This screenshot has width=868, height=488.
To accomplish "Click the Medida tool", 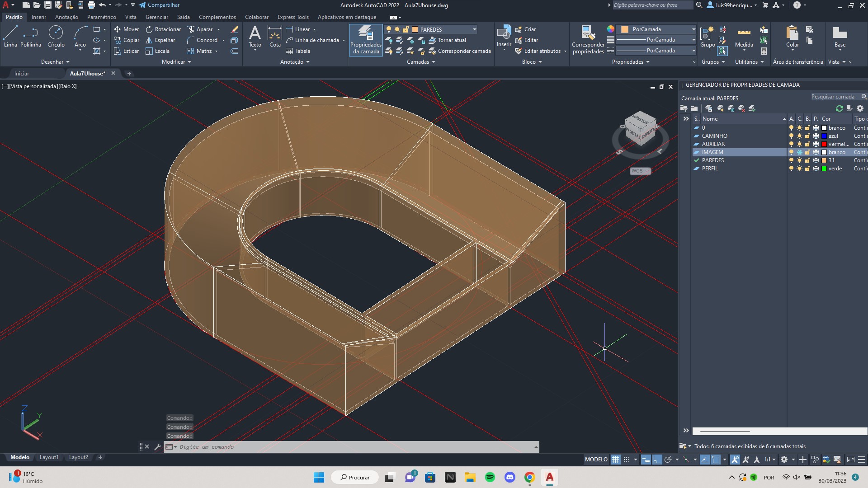I will (744, 37).
